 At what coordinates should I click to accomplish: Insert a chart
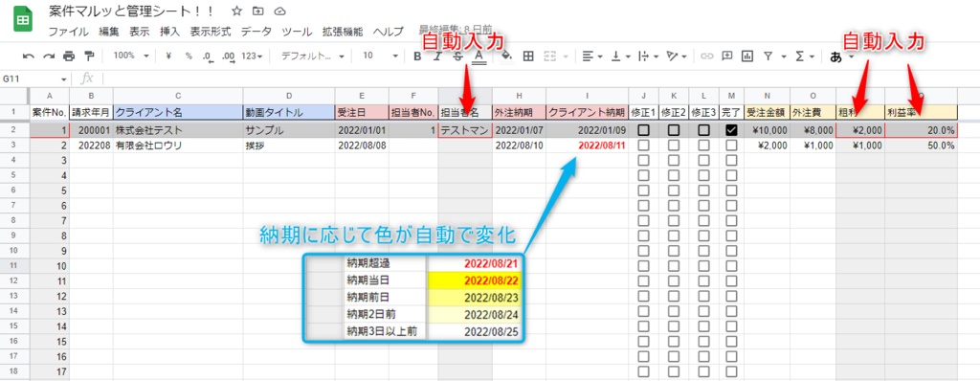(746, 56)
